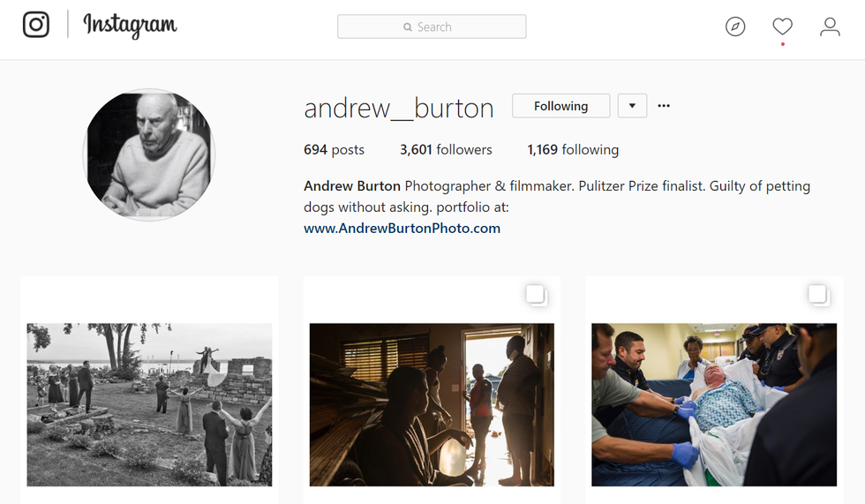The height and width of the screenshot is (504, 865).
Task: Open the www.AndrewBurtonPhoto.com link
Action: [402, 229]
